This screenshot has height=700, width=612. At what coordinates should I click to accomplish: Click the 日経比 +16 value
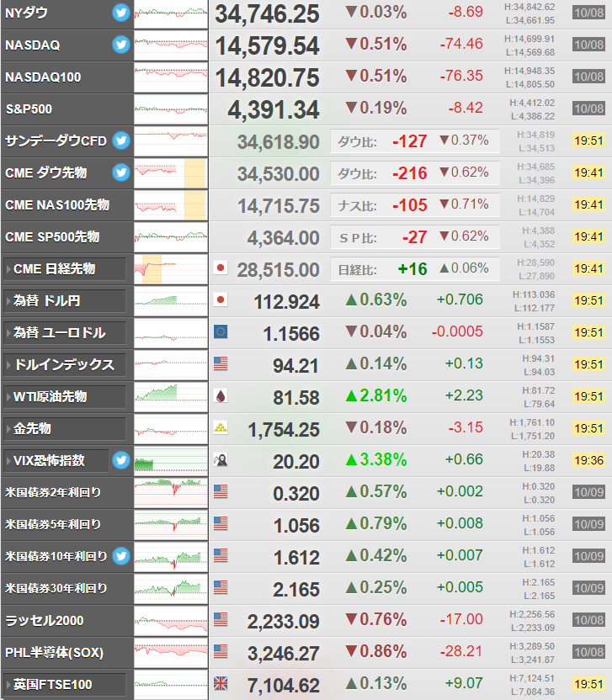412,269
